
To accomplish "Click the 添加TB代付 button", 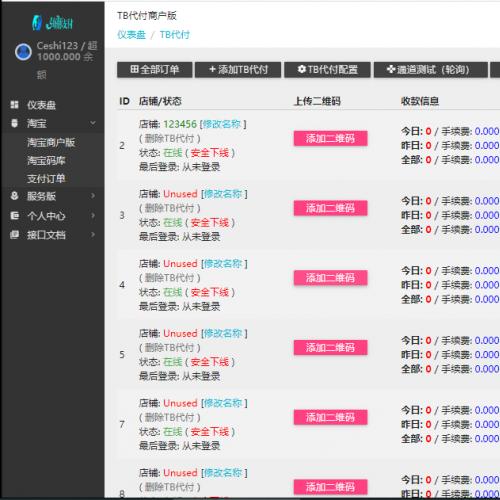I will click(238, 70).
